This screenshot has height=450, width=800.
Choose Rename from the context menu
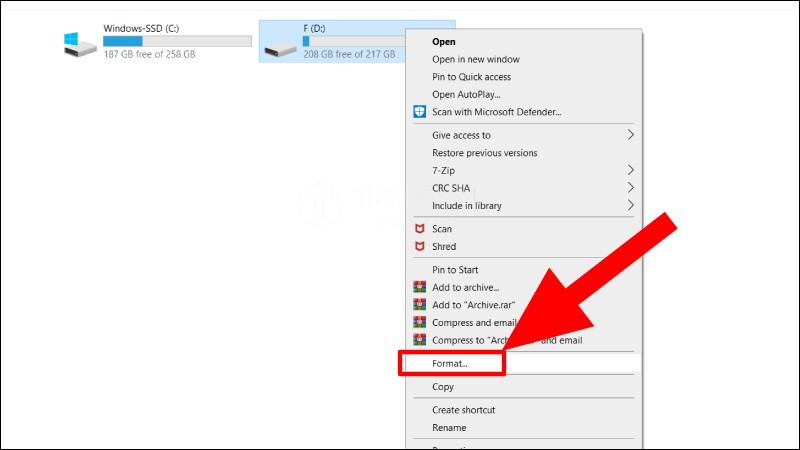coord(449,428)
